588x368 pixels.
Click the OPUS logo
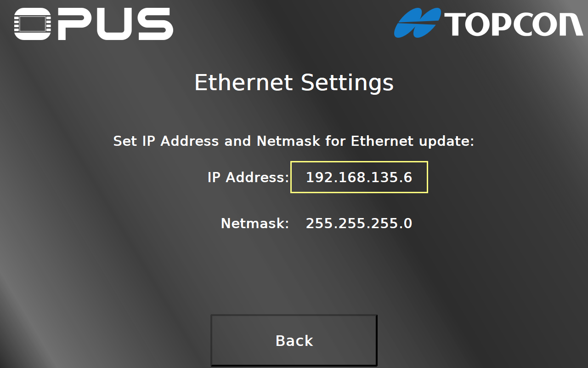93,23
